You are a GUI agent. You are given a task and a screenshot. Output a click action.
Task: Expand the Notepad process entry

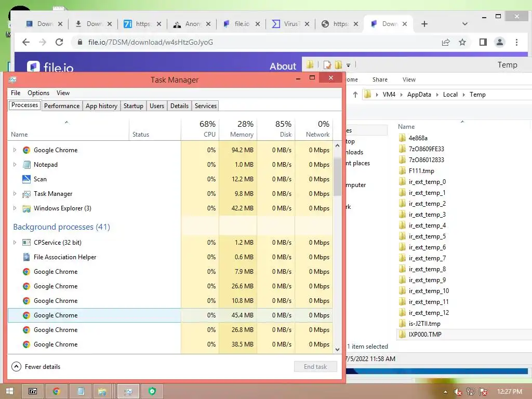[x=15, y=165]
